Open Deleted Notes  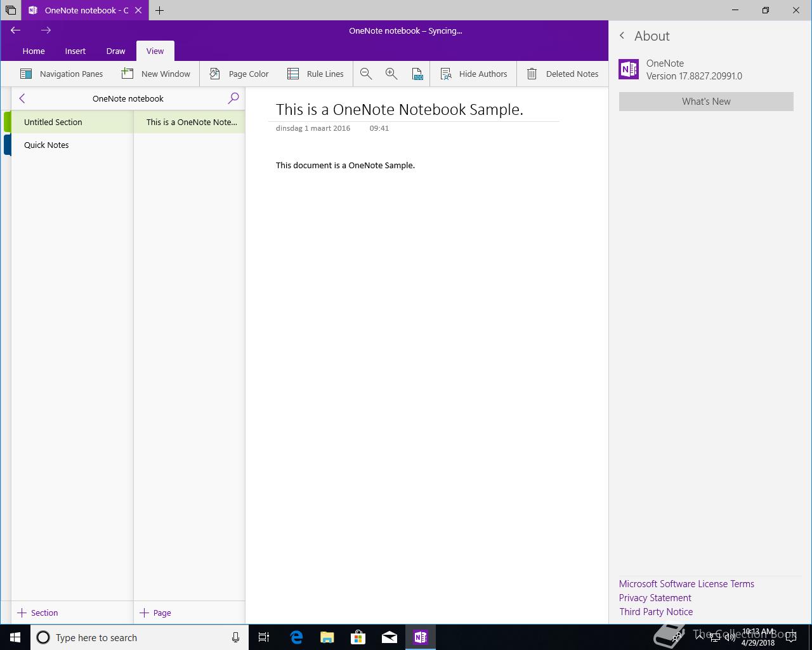click(563, 74)
